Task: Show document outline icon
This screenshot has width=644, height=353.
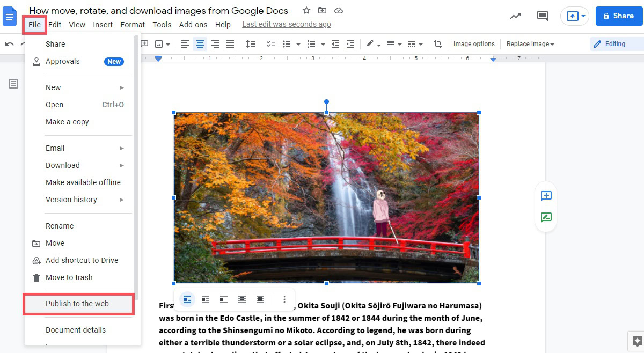Action: click(x=13, y=84)
